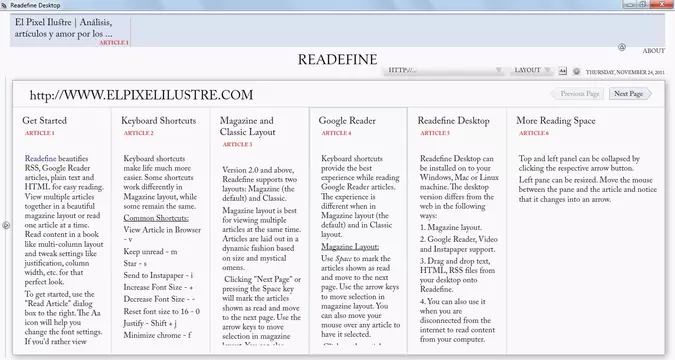Collapse the top panel with the up-arrow circle
Image resolution: width=675 pixels, height=360 pixels.
tap(622, 47)
